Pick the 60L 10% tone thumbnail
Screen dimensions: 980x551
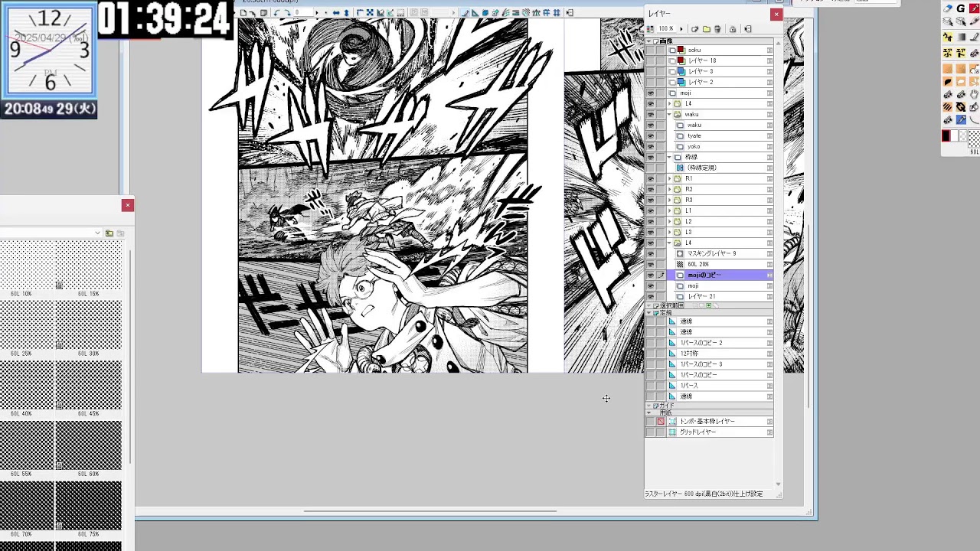[28, 266]
